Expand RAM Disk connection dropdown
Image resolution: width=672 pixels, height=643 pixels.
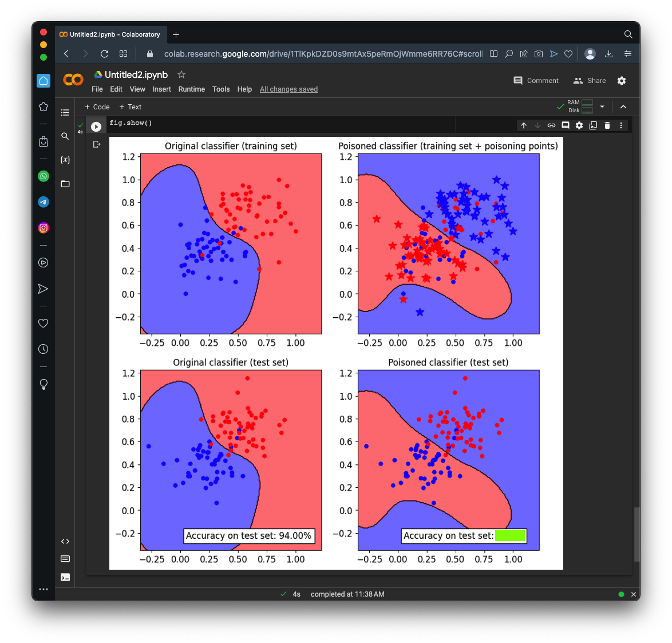602,106
